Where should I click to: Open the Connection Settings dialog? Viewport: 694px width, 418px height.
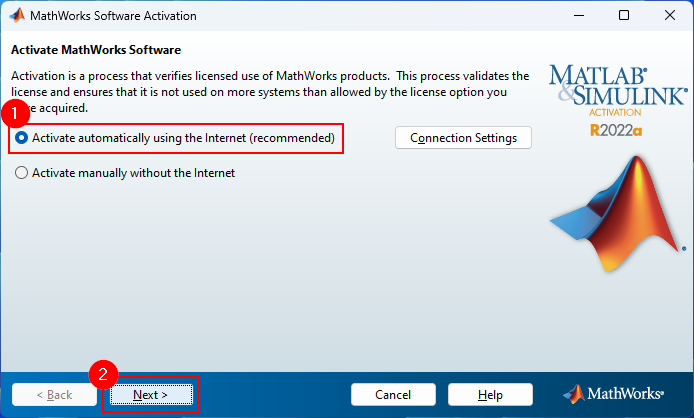[463, 138]
